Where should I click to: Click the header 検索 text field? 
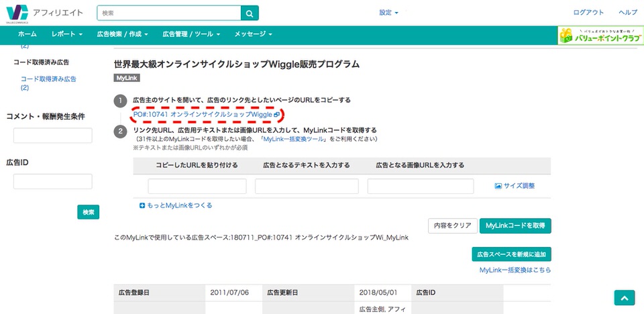[x=169, y=13]
